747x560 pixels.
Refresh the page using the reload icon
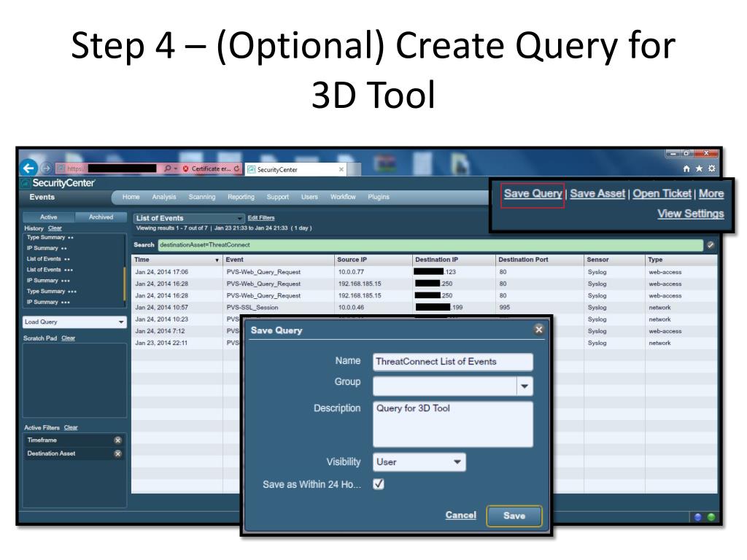[236, 168]
